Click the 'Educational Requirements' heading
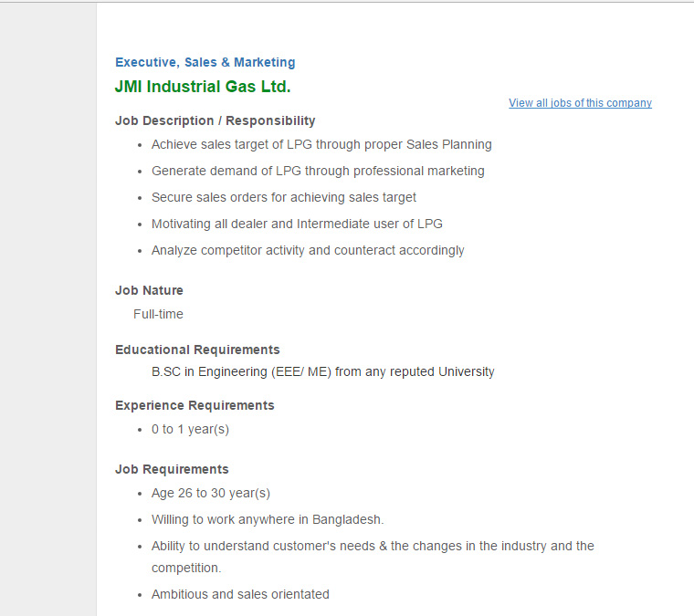Viewport: 694px width, 616px height. click(x=197, y=350)
